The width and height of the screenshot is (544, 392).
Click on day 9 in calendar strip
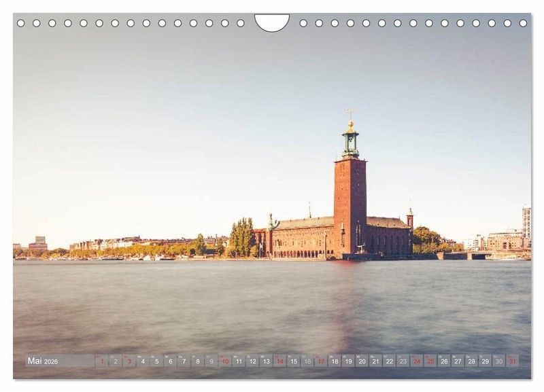pyautogui.click(x=211, y=361)
